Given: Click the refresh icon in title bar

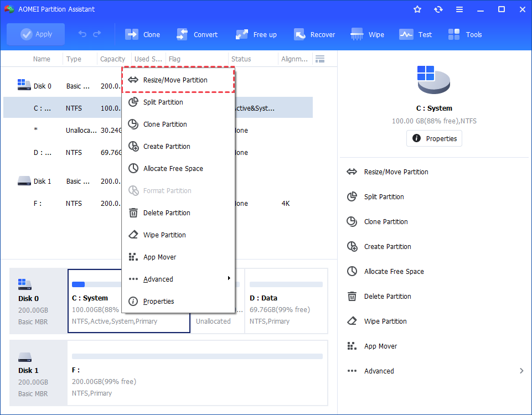Looking at the screenshot, I should point(438,9).
